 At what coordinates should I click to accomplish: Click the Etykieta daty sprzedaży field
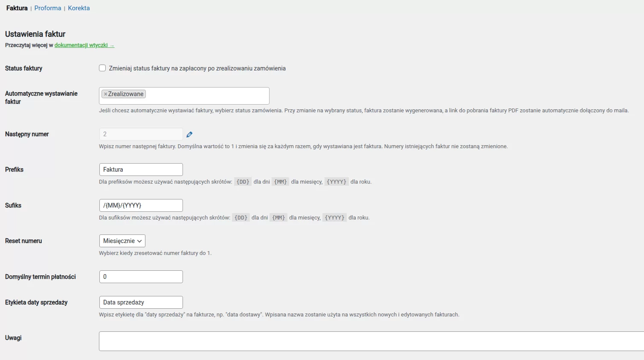pyautogui.click(x=141, y=302)
